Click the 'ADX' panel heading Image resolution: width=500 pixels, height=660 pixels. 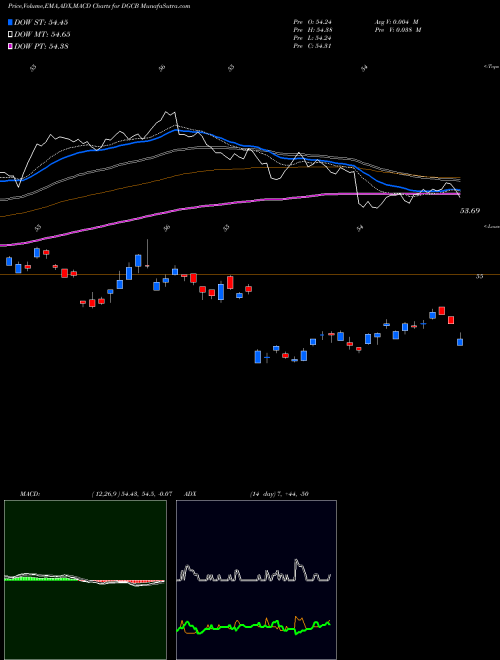pos(190,494)
